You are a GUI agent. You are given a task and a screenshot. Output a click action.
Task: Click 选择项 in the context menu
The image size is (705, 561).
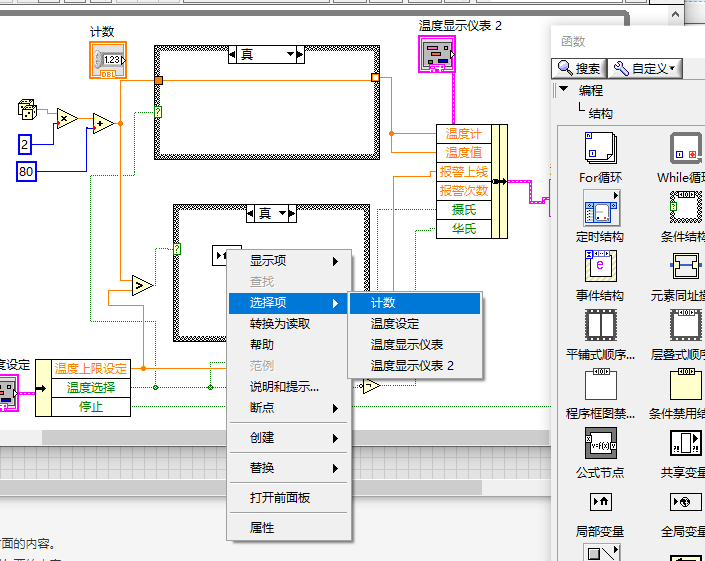288,303
